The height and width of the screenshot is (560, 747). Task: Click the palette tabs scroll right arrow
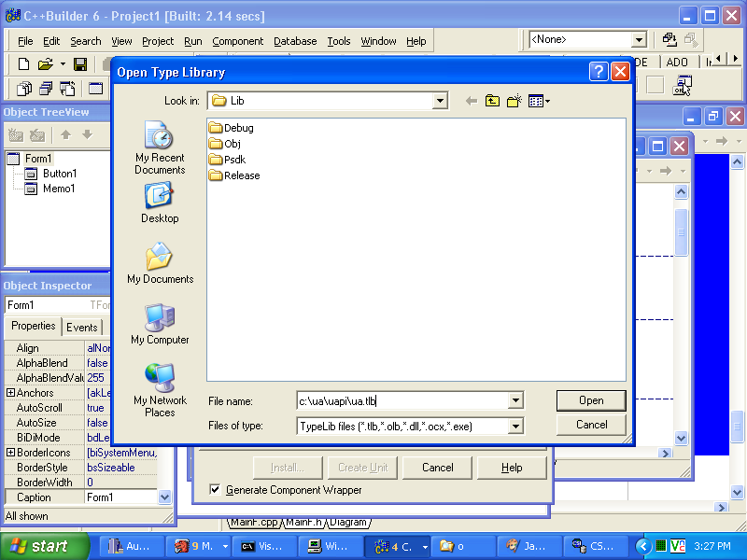[736, 59]
